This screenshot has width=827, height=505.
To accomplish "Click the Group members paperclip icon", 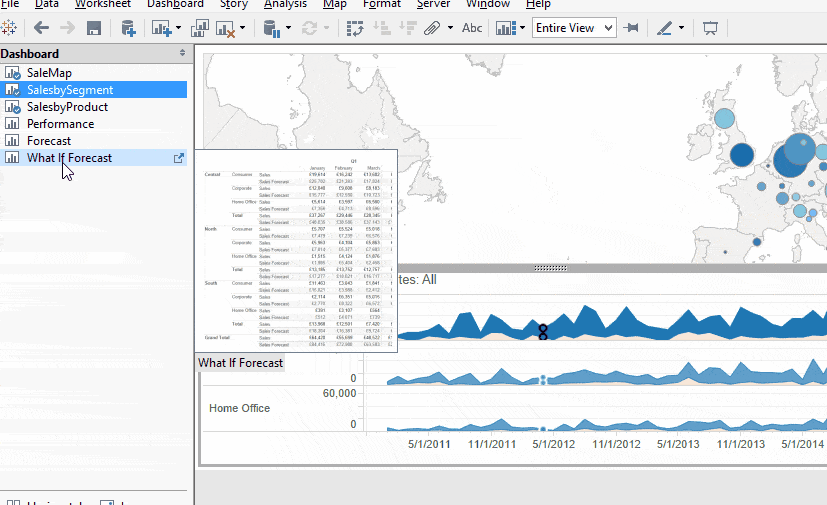I will pos(432,28).
